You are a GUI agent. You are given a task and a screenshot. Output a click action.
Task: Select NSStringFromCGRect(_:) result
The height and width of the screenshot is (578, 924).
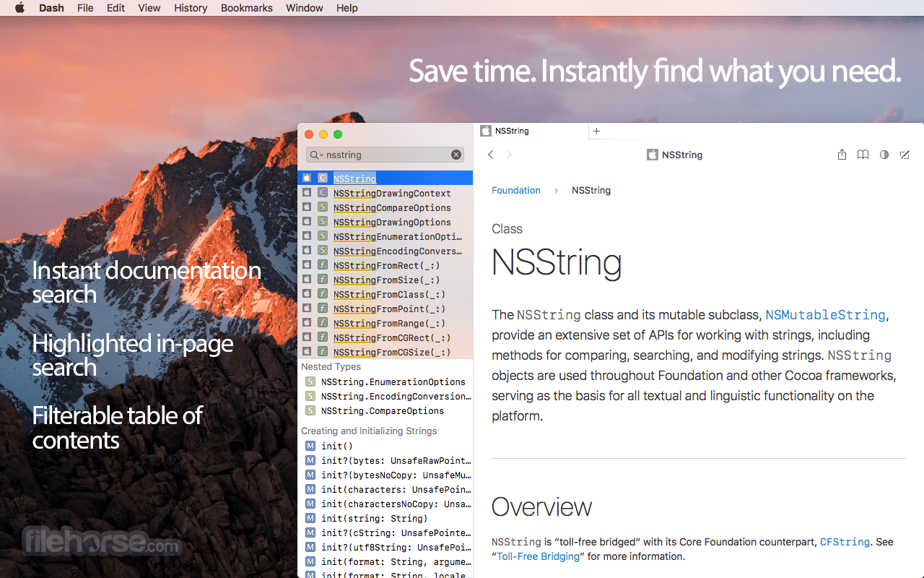[385, 337]
